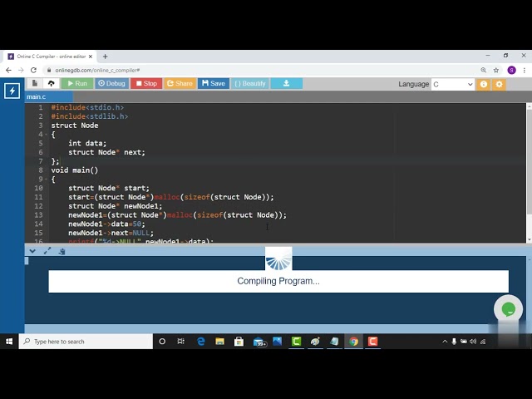Save the project with Save button

pyautogui.click(x=214, y=83)
